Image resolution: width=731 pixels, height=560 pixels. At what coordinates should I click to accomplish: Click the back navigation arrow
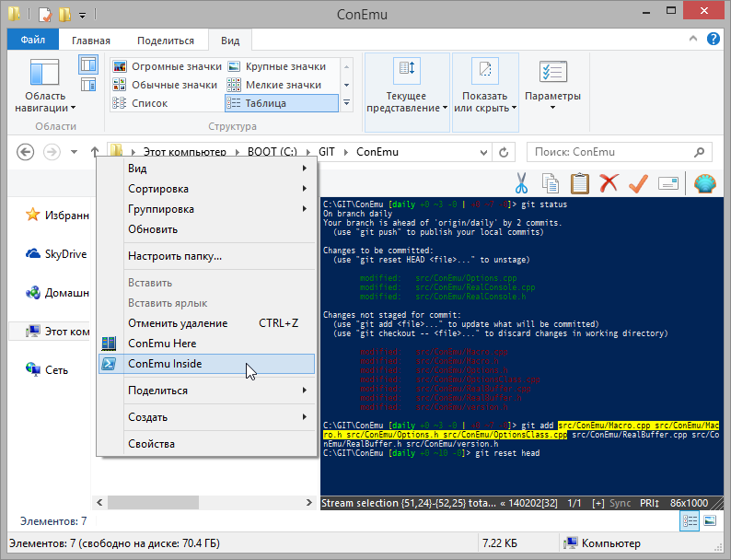point(26,152)
